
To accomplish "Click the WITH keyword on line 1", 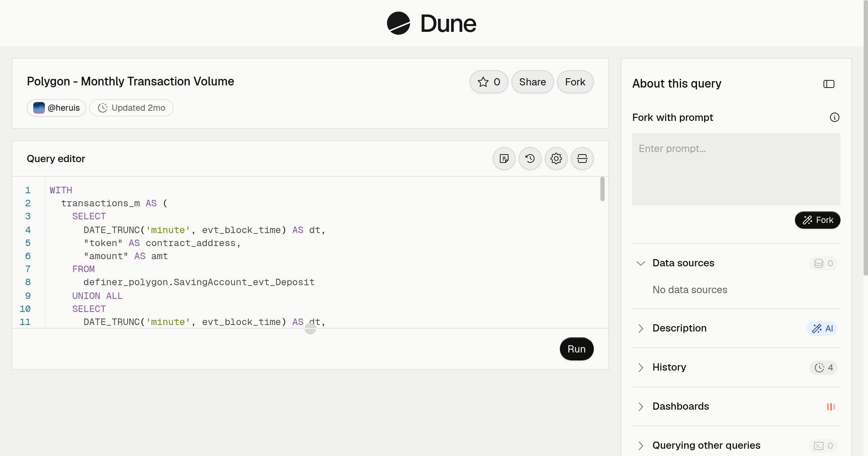I will [61, 190].
